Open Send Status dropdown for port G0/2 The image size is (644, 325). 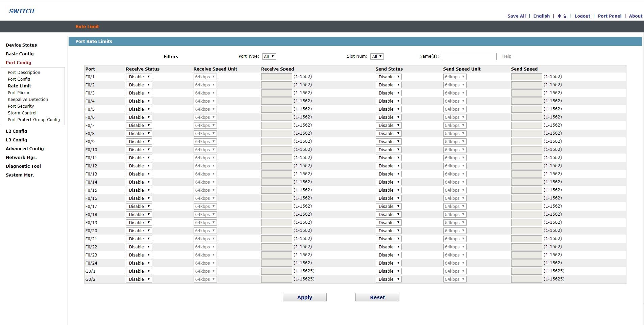389,279
